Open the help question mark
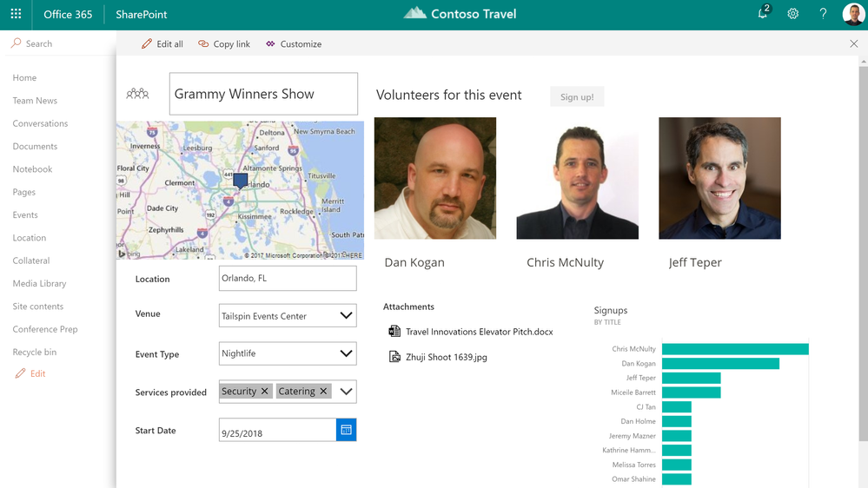 pos(823,14)
